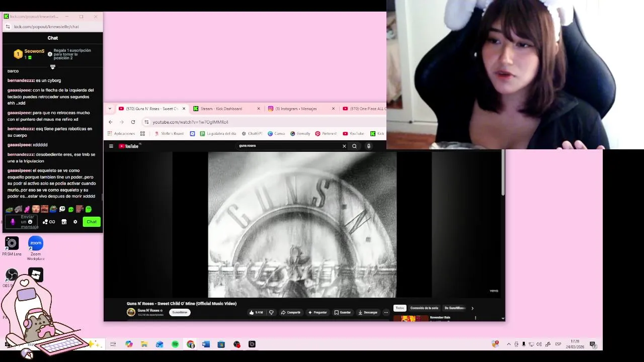Go back in the browser
This screenshot has height=362, width=644.
[111, 122]
